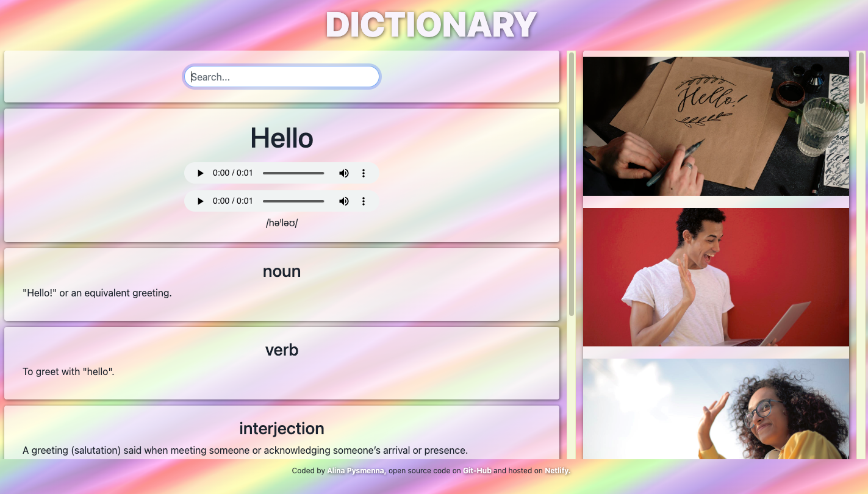Click the first player's 0:00 / 0:01 time
The height and width of the screenshot is (494, 868).
click(232, 173)
